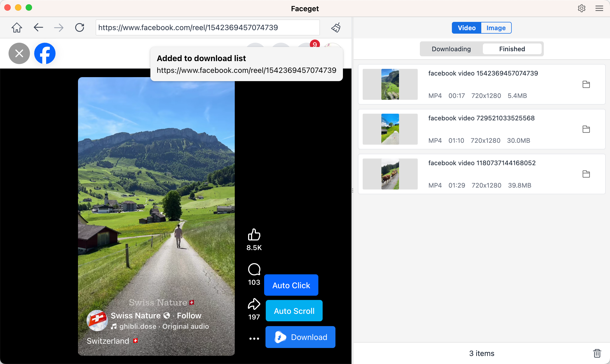This screenshot has height=364, width=610.
Task: Open the hamburger menu
Action: click(599, 8)
